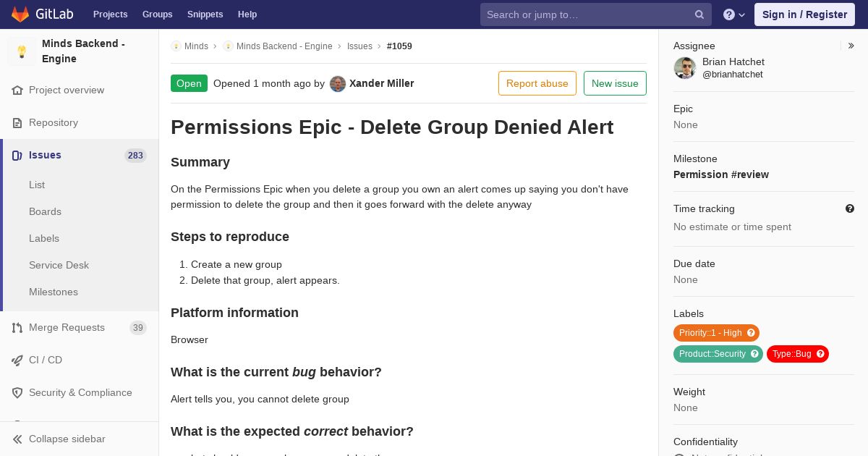Image resolution: width=868 pixels, height=456 pixels.
Task: Click the New issue button
Action: point(615,83)
